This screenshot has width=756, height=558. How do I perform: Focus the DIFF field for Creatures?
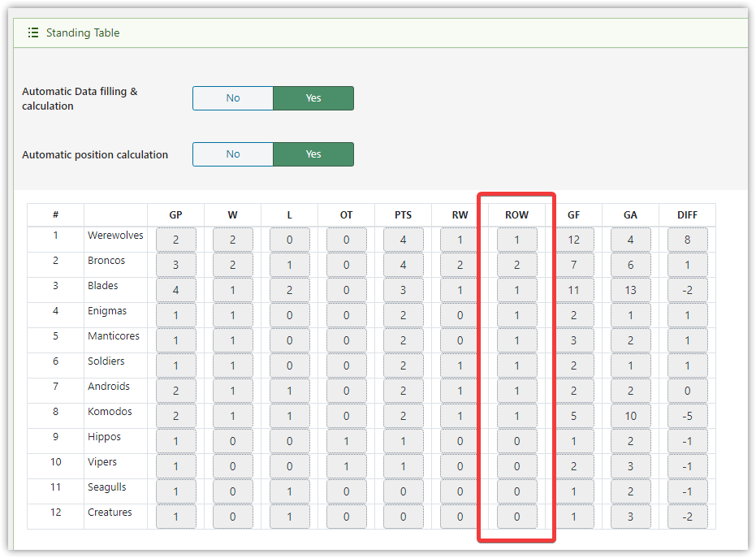(688, 517)
